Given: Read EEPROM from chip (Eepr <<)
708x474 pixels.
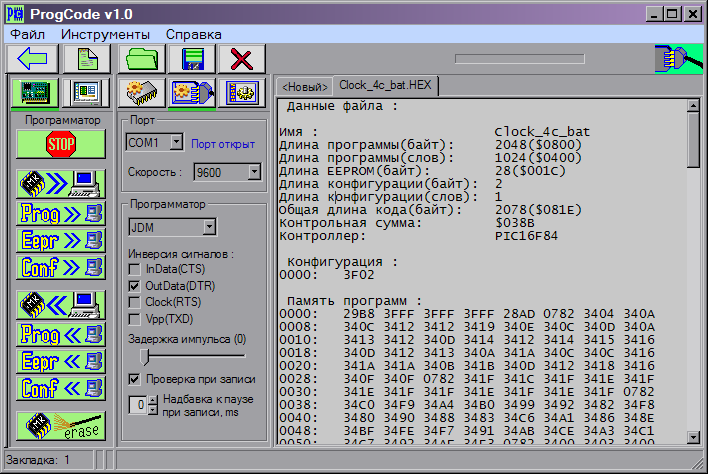Looking at the screenshot, I should click(x=61, y=362).
